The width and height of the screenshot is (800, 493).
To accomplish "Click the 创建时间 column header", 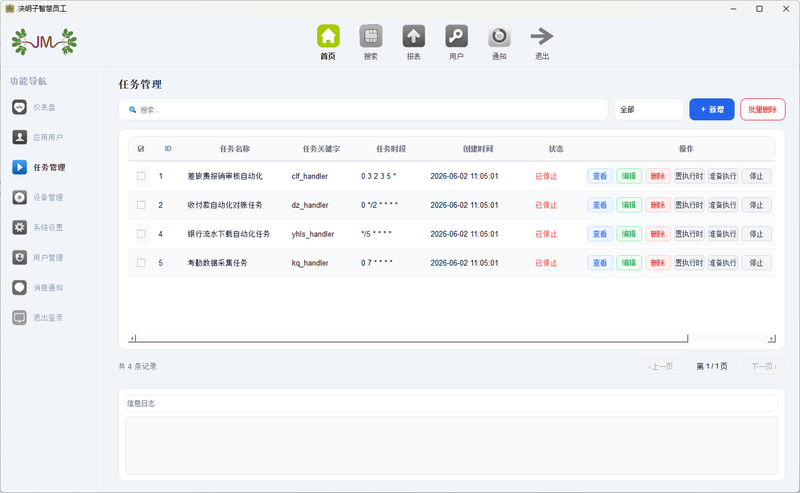I will [478, 149].
